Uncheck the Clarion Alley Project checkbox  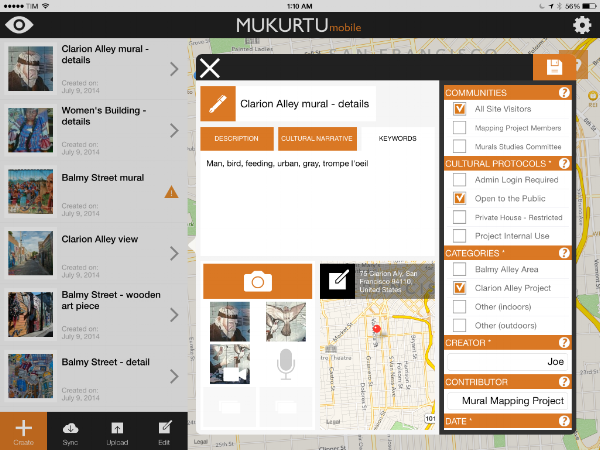point(459,288)
